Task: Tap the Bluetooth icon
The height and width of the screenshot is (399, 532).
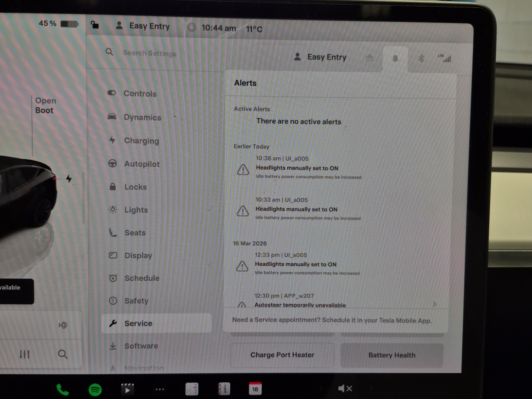Action: tap(421, 59)
